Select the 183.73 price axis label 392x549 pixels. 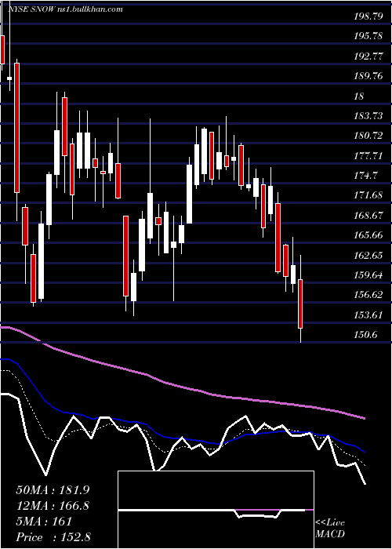(x=368, y=116)
